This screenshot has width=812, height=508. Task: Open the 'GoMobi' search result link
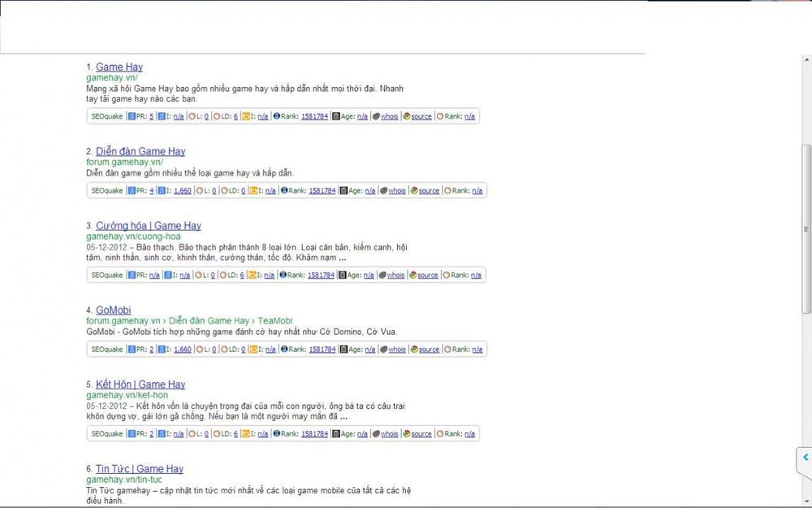(114, 310)
